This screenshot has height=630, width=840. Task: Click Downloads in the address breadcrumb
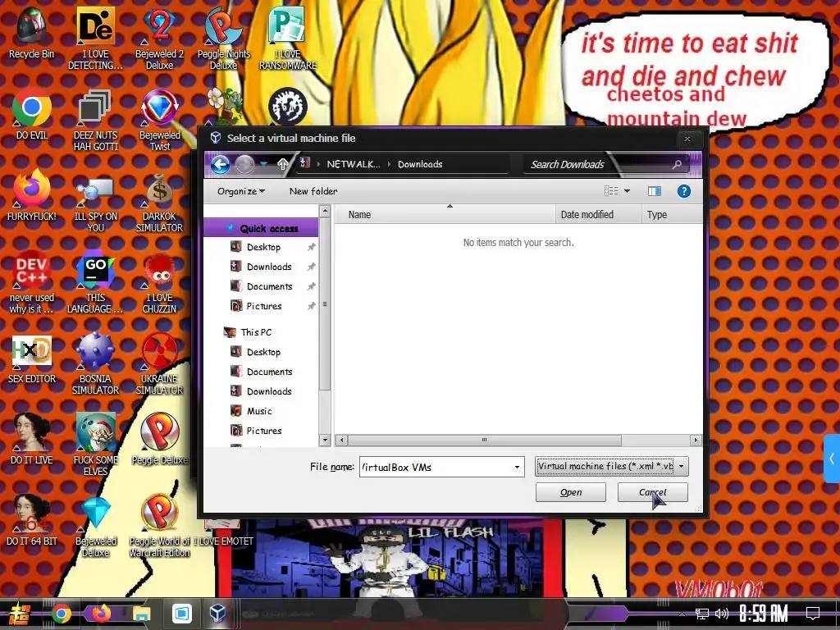point(420,164)
